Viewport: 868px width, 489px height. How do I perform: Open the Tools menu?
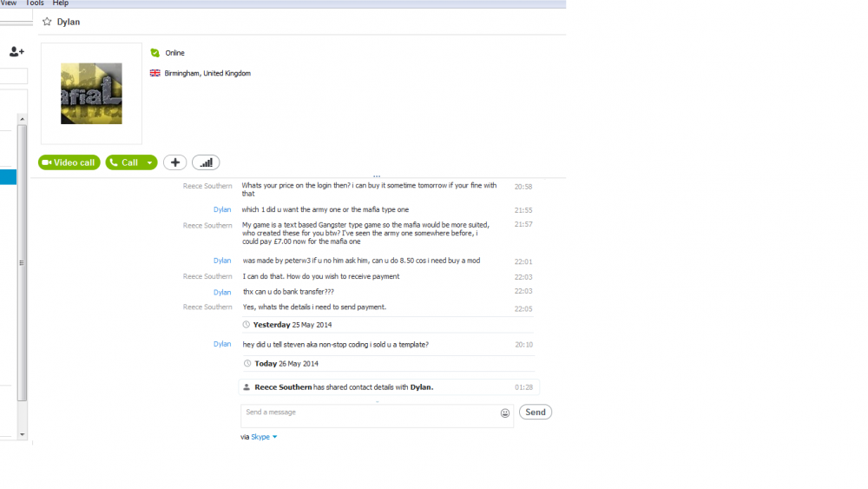click(35, 3)
